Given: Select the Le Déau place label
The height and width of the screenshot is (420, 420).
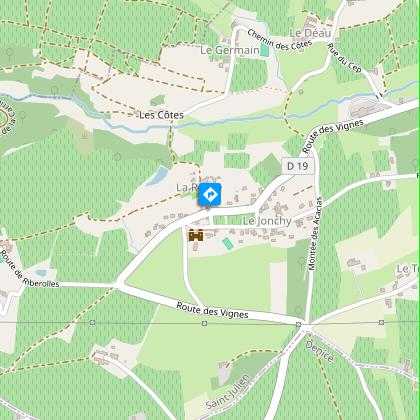Looking at the screenshot, I should (x=310, y=33).
